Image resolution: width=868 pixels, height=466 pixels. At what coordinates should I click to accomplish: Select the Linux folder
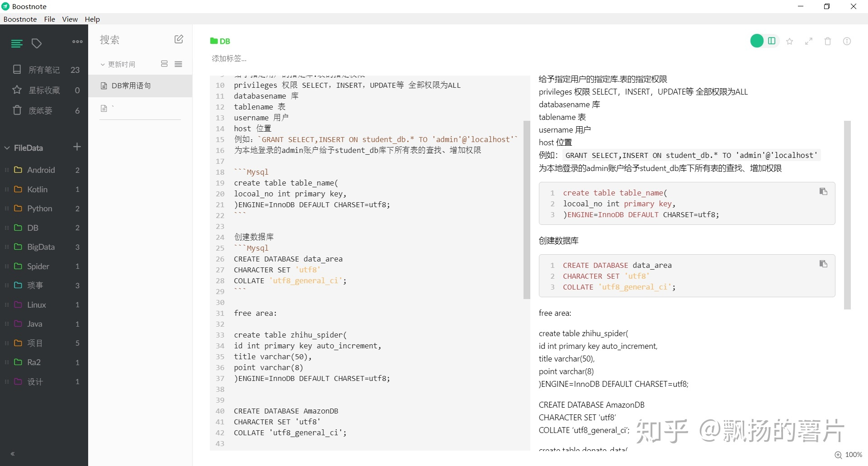44,304
